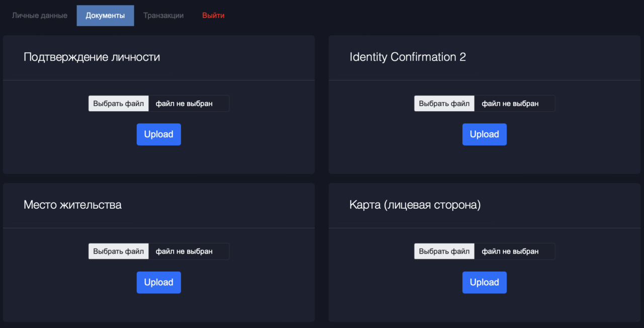Select the Документы tab

tap(105, 16)
